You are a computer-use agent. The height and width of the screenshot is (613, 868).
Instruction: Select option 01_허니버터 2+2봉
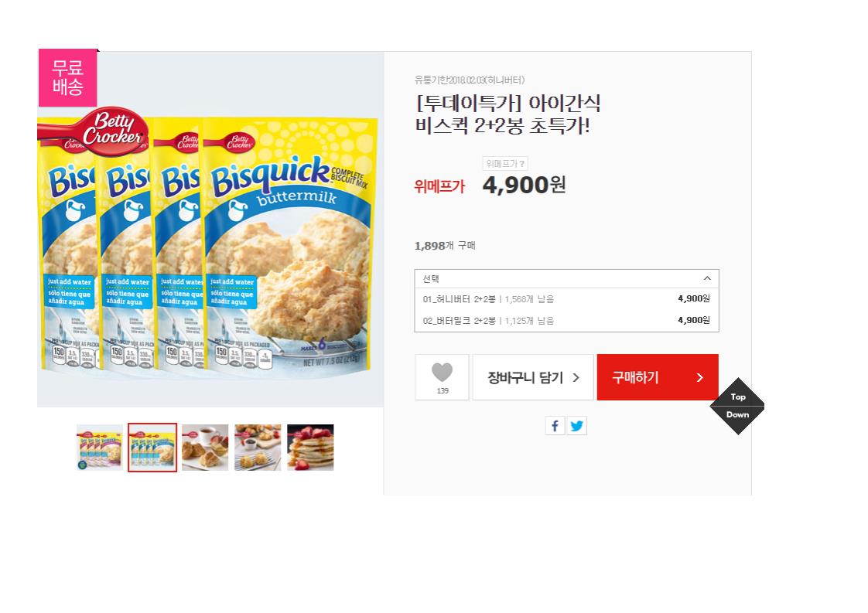tap(566, 299)
